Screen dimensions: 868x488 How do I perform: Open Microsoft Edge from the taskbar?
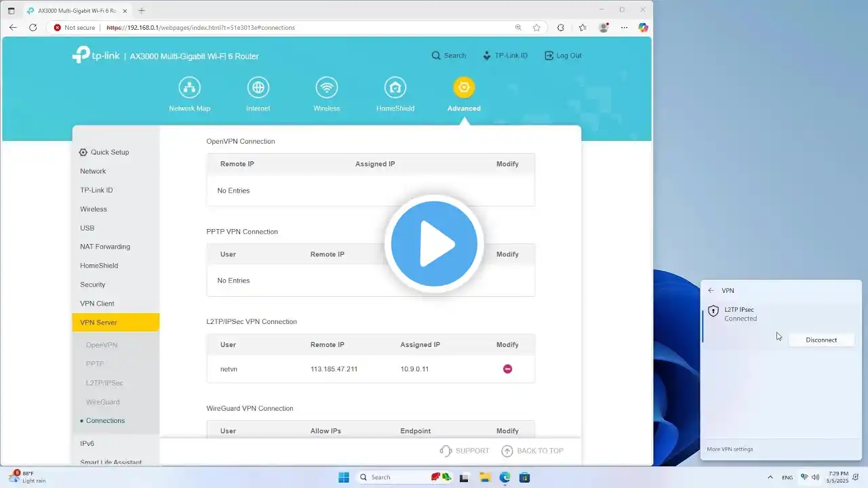click(505, 477)
